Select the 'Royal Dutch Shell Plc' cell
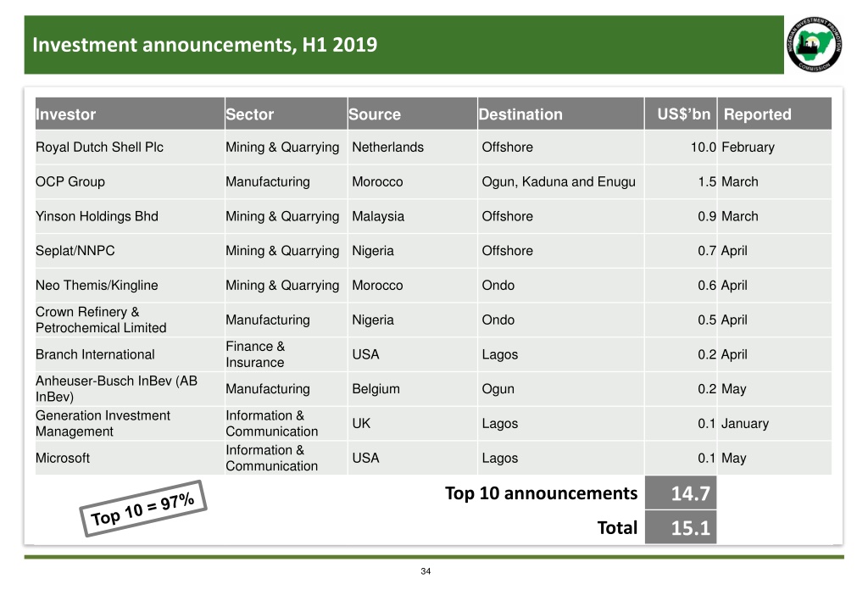Screen dimensions: 868x601 tap(130, 147)
